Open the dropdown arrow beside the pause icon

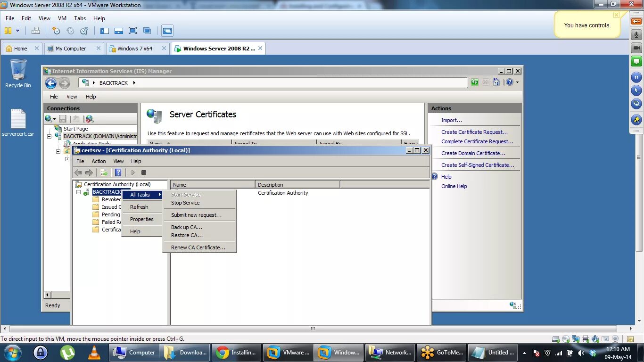(18, 31)
